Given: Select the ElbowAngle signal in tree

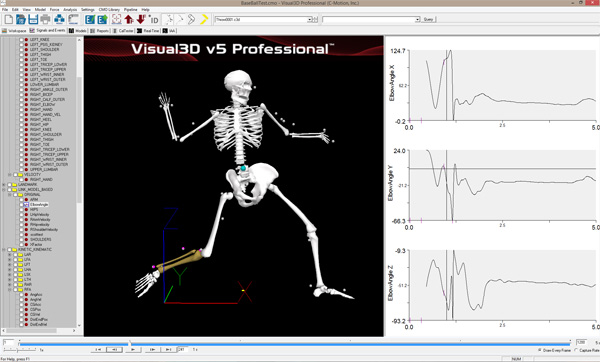Looking at the screenshot, I should pyautogui.click(x=39, y=205).
